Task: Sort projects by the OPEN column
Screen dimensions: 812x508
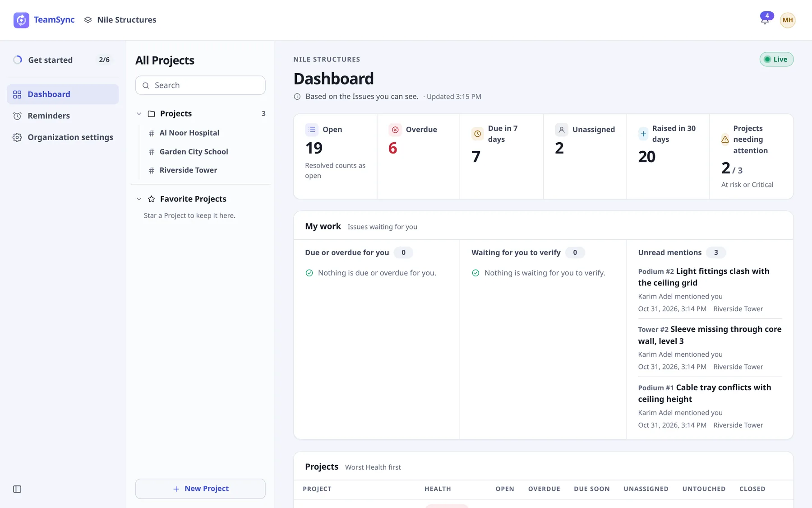Action: pos(505,489)
